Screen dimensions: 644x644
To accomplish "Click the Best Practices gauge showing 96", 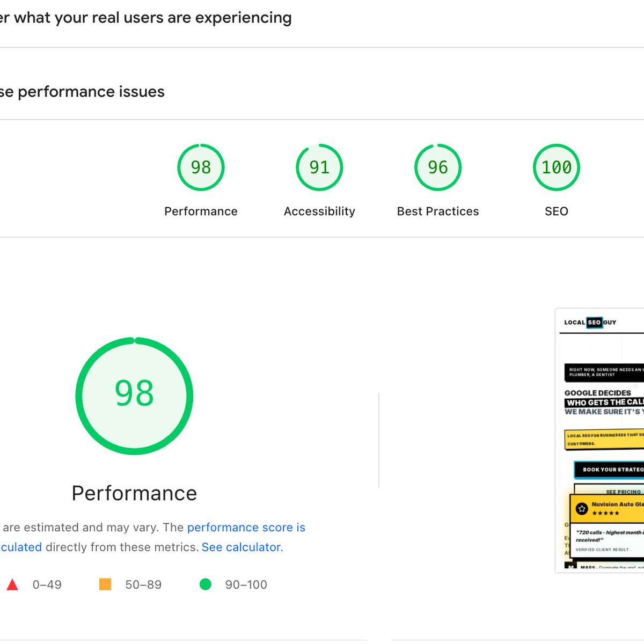I will click(x=438, y=167).
